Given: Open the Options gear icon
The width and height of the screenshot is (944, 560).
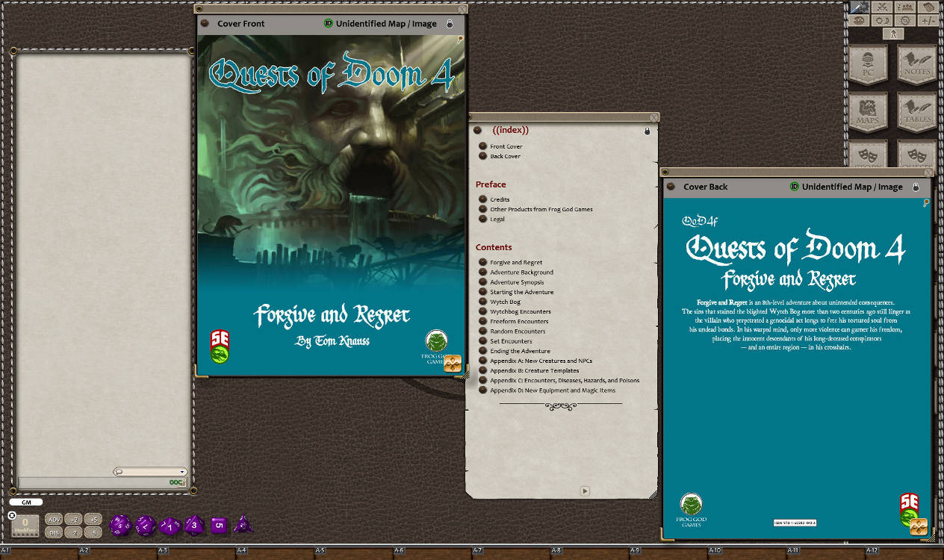Looking at the screenshot, I should [906, 21].
